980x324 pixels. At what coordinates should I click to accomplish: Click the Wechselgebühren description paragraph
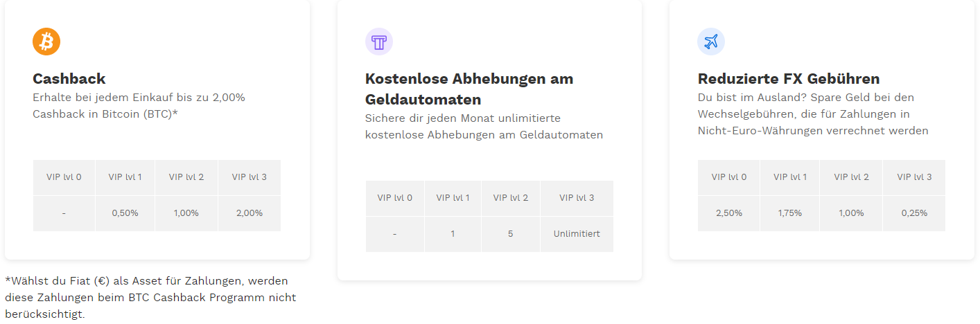(813, 114)
